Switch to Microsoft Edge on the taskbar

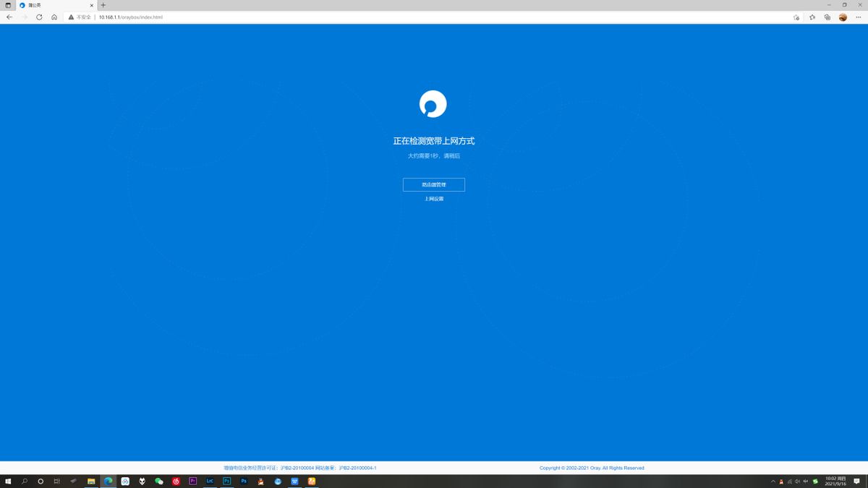click(x=108, y=481)
